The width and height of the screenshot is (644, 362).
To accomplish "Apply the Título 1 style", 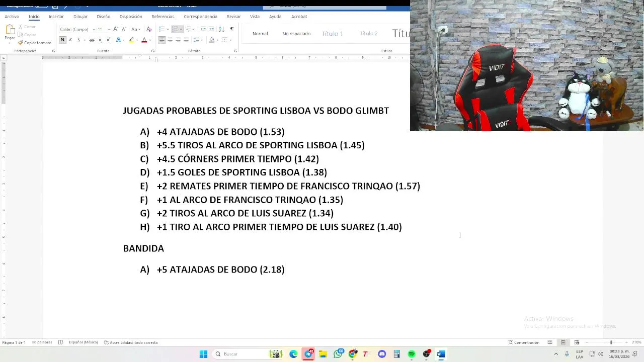I will click(x=333, y=34).
